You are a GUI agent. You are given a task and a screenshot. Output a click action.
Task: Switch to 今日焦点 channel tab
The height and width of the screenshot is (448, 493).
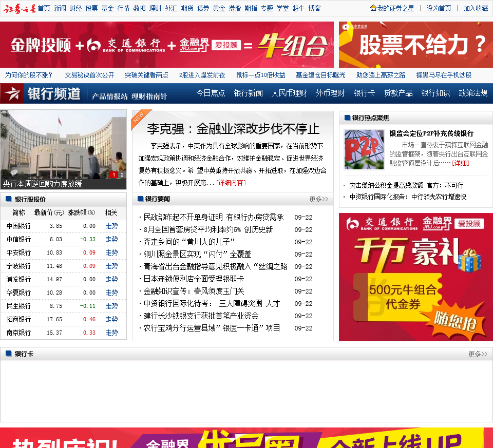tap(211, 93)
